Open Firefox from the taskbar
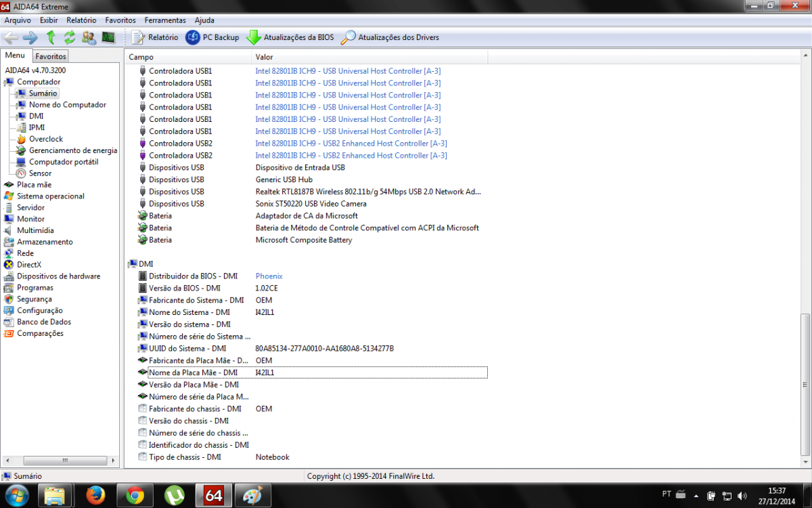The height and width of the screenshot is (508, 812). tap(95, 496)
